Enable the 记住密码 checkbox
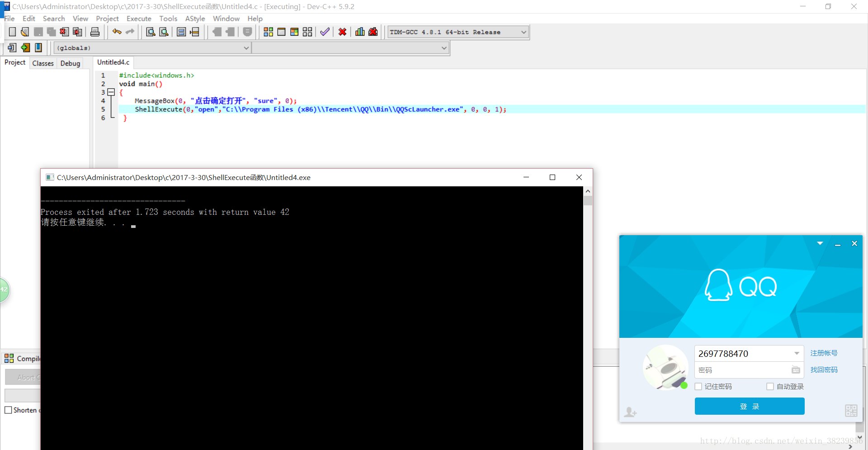The height and width of the screenshot is (450, 868). click(698, 387)
